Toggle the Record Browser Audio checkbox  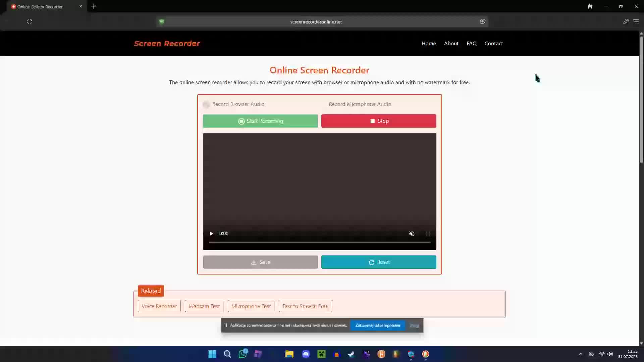(x=206, y=104)
